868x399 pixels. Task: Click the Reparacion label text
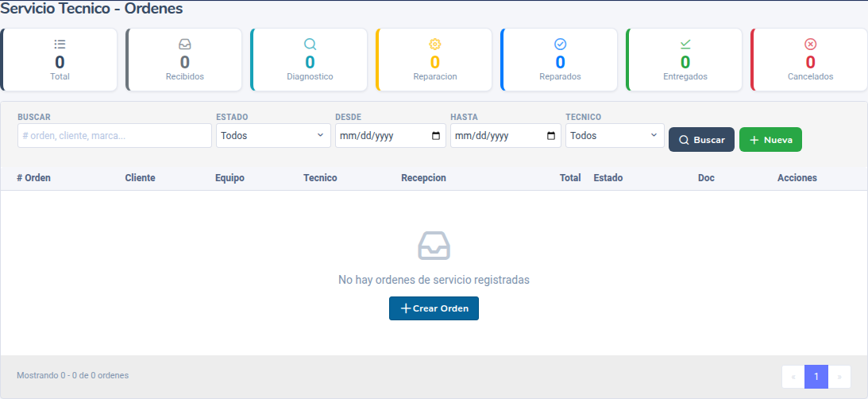point(435,76)
